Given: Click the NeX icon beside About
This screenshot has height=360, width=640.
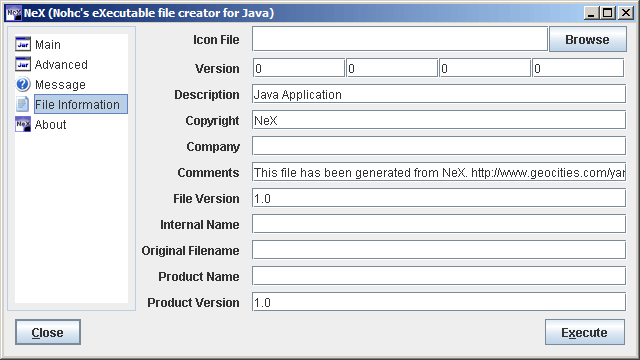Looking at the screenshot, I should coord(23,124).
